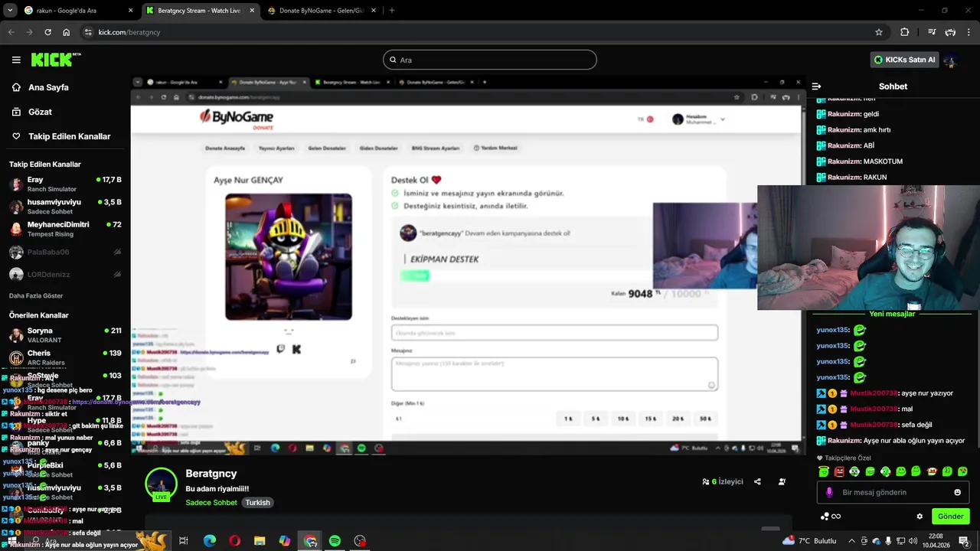The image size is (980, 551).
Task: Send message with Gönder button
Action: tap(950, 517)
